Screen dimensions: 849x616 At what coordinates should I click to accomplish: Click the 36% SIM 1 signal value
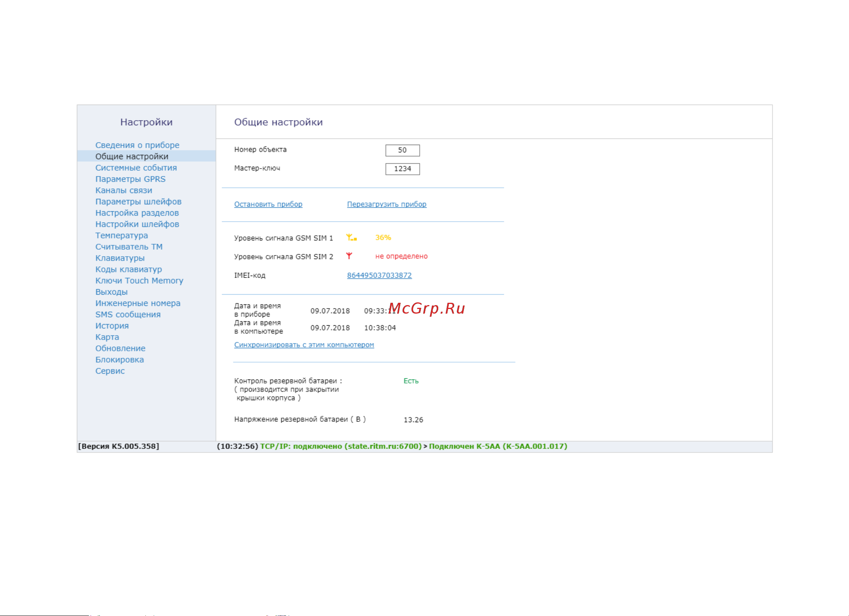tap(383, 237)
